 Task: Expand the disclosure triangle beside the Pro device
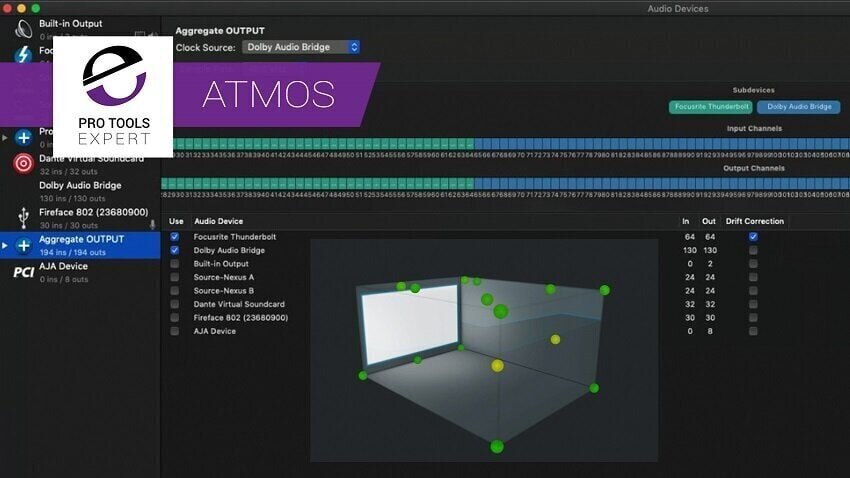(x=5, y=138)
